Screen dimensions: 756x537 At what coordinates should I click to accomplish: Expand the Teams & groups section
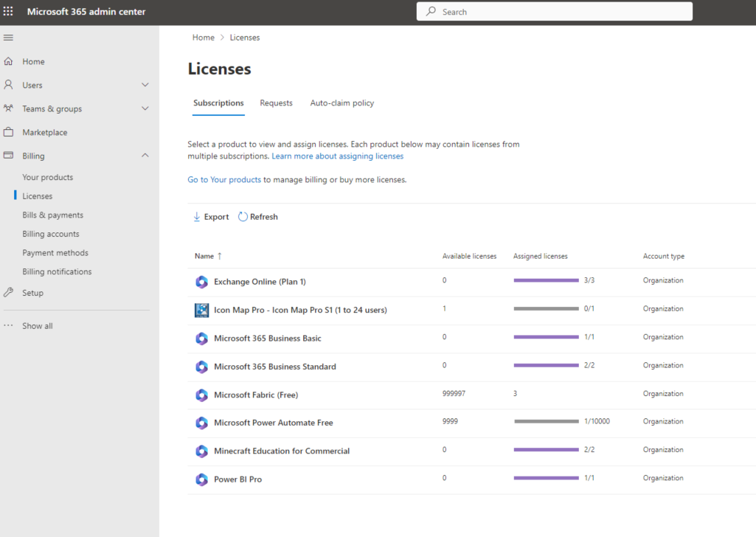point(145,108)
